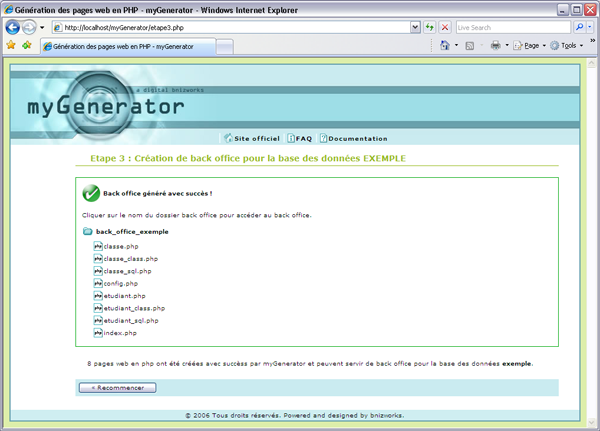This screenshot has height=431, width=600.
Task: Click the Refresh page icon
Action: point(430,27)
